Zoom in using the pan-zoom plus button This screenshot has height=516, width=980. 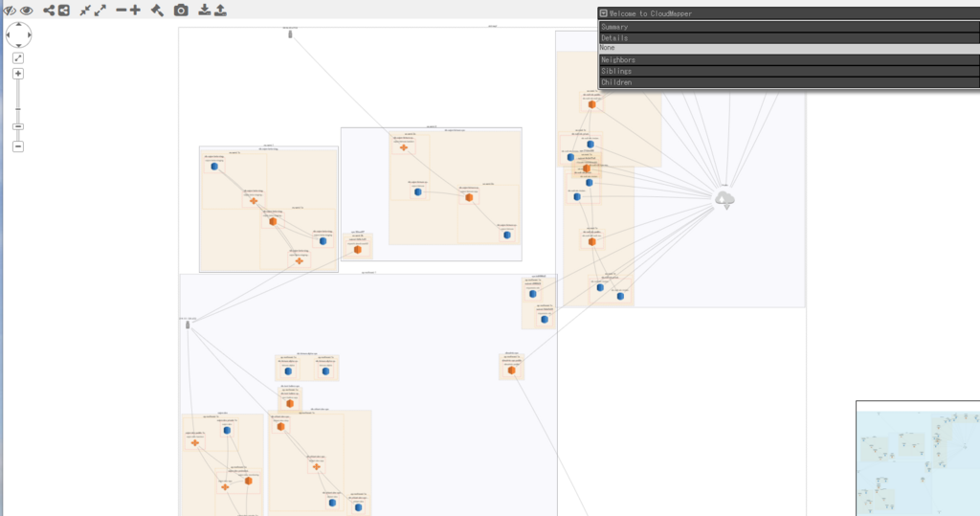point(18,74)
